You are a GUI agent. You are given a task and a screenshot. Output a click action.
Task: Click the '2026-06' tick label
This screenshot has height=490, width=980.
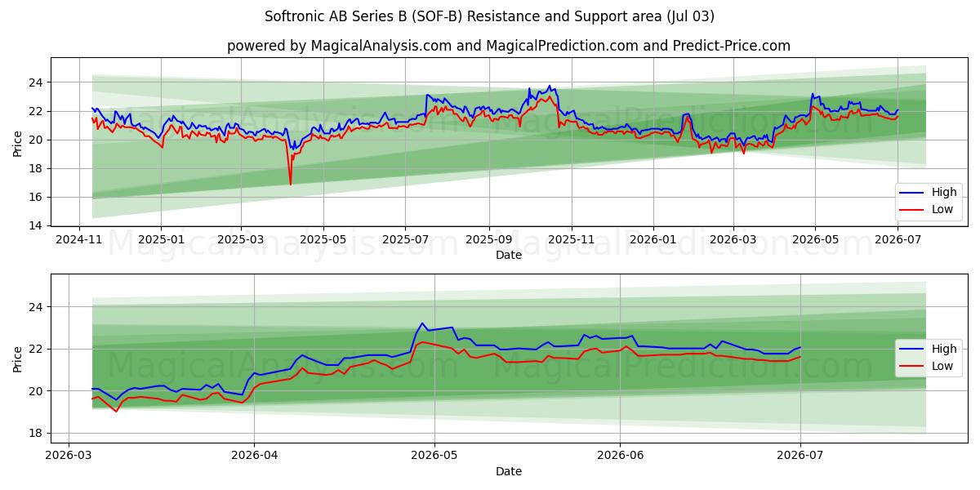[x=620, y=457]
